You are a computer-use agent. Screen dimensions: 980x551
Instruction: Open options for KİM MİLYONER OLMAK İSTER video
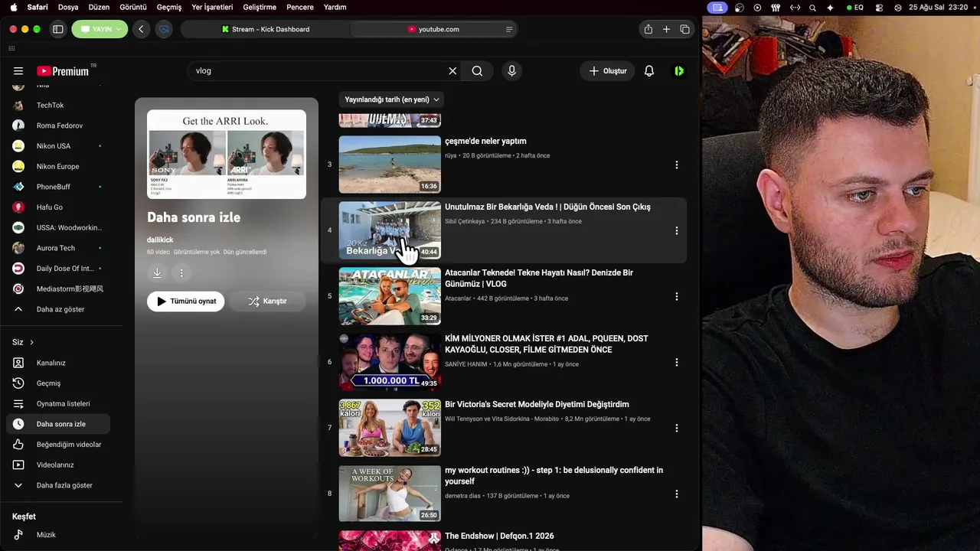click(676, 362)
